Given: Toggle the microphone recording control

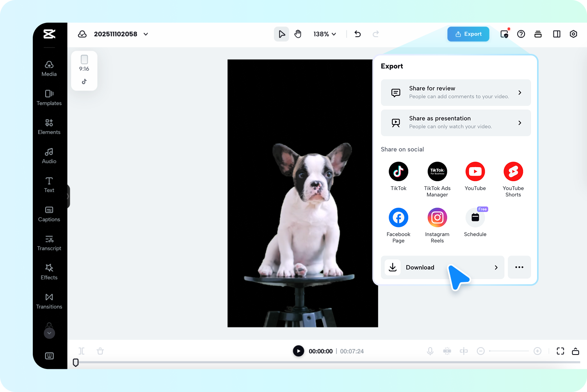Looking at the screenshot, I should [430, 351].
